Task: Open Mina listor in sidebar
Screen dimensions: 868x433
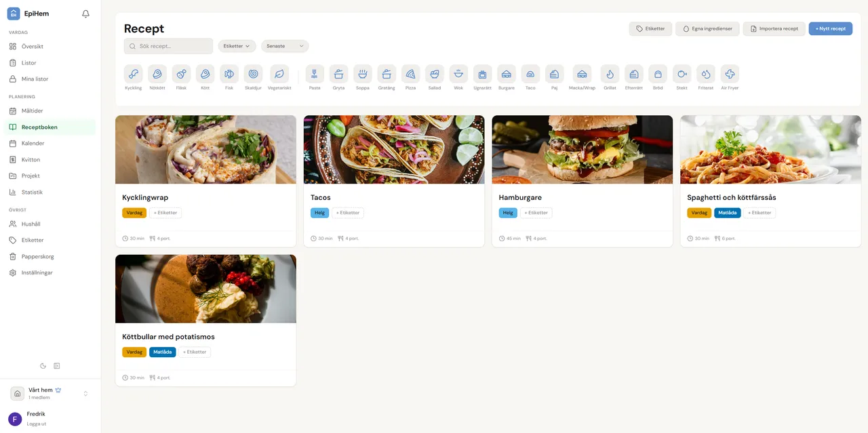Action: tap(50, 79)
